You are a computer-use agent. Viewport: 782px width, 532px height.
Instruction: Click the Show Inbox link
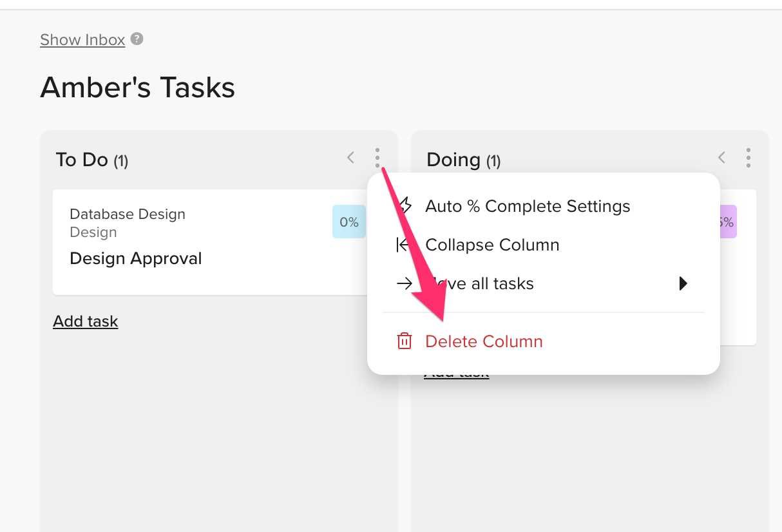tap(82, 40)
